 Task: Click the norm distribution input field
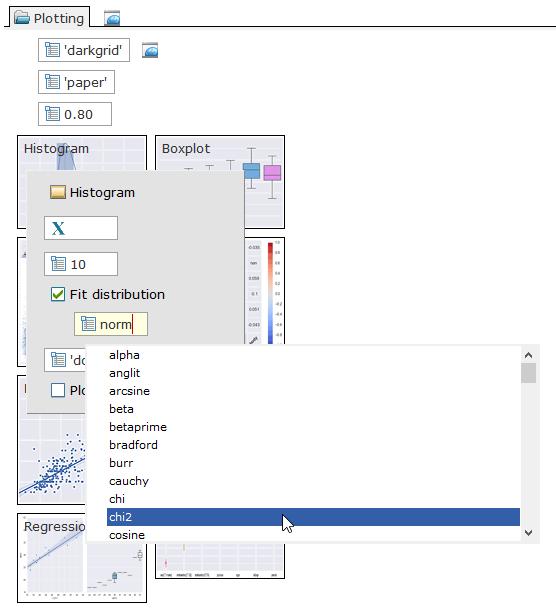[111, 324]
